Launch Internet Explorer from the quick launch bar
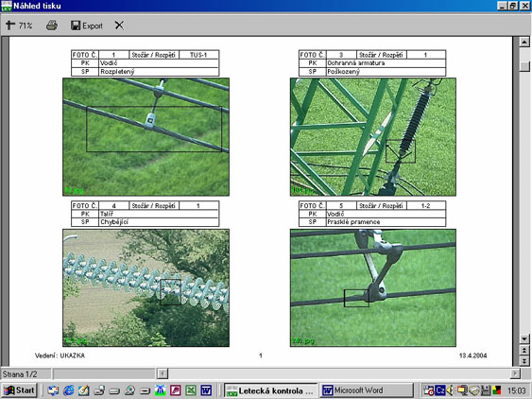The image size is (532, 399). 68,390
